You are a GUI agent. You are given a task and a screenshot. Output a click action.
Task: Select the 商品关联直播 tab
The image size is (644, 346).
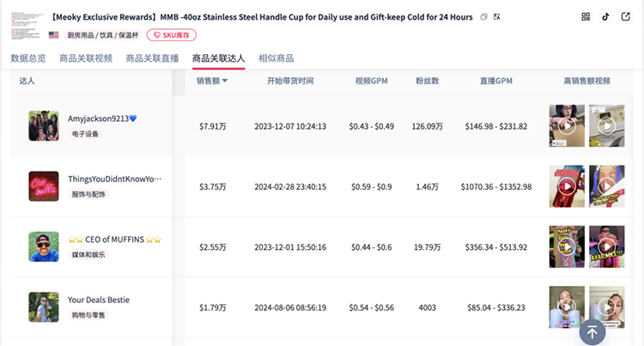point(152,58)
